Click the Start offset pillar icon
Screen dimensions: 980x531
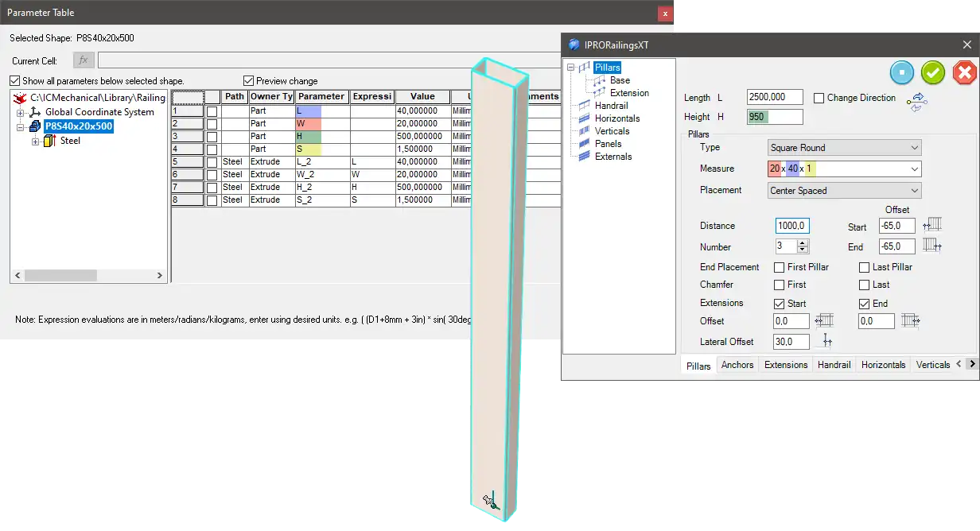pyautogui.click(x=932, y=226)
